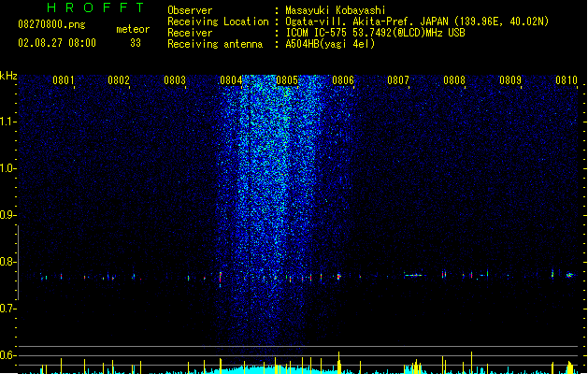Image resolution: width=588 pixels, height=374 pixels.
Task: Click the 0.7 kHz axis tick
Action: pos(7,309)
